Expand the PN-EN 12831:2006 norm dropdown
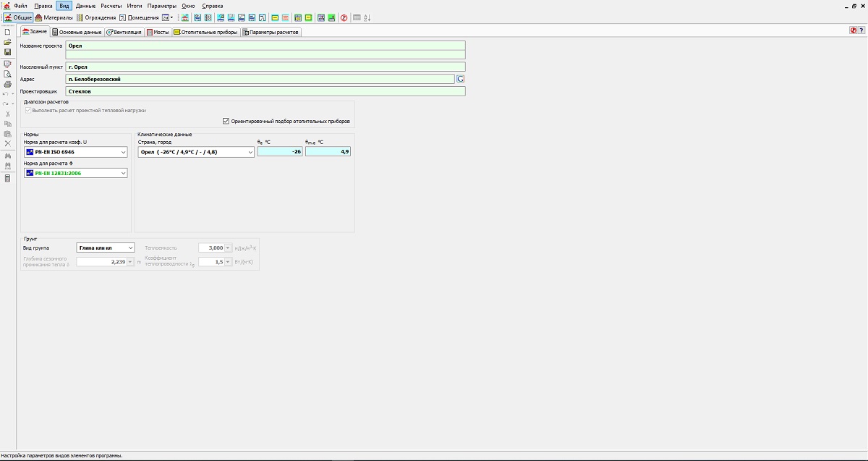The image size is (868, 461). pos(124,174)
